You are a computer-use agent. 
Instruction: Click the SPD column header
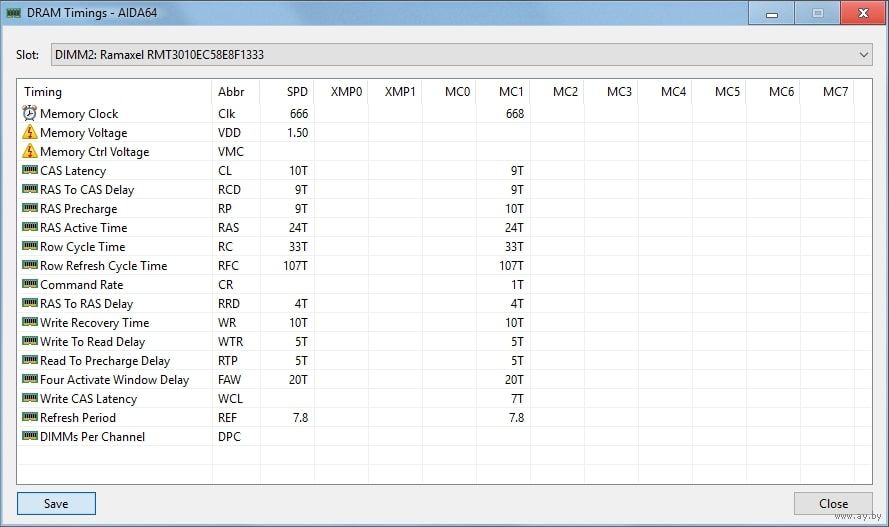[297, 92]
